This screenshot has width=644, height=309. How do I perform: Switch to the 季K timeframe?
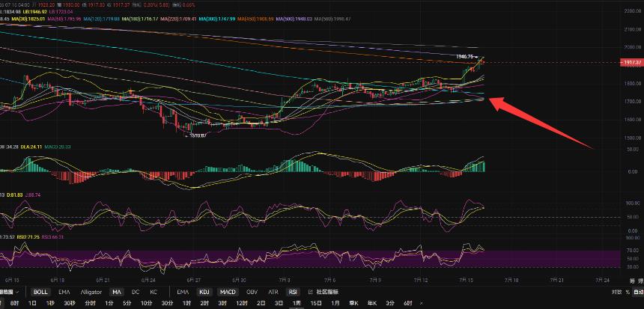[x=354, y=303]
